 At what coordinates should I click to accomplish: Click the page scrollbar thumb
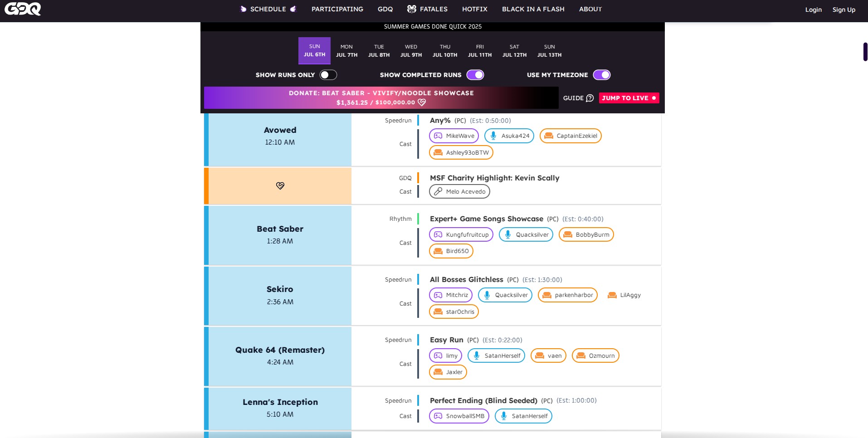pyautogui.click(x=865, y=52)
